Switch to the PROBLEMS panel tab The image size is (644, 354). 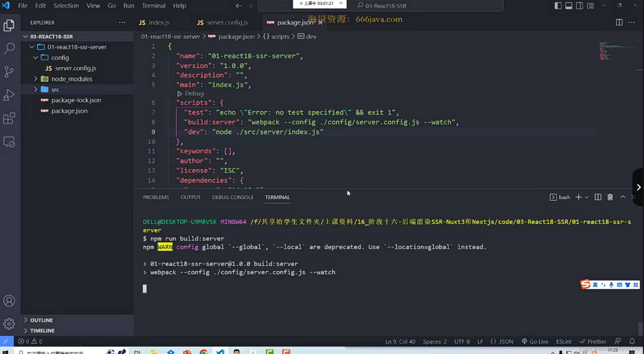click(x=156, y=197)
